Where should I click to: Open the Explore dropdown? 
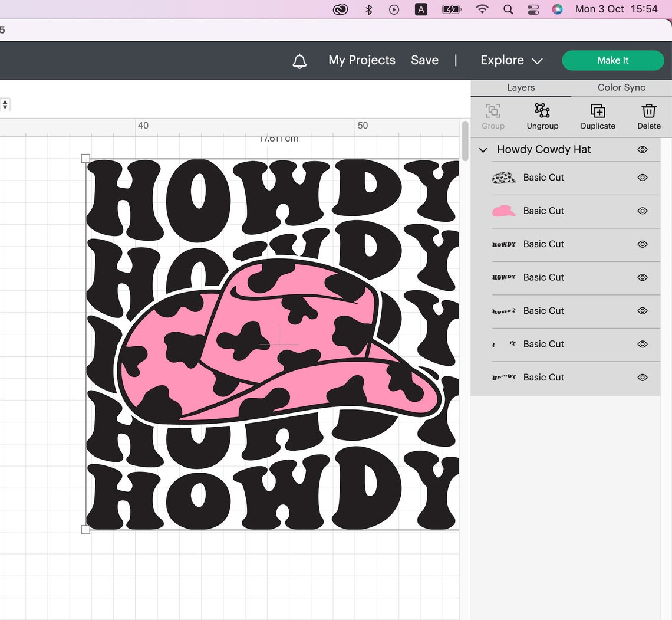510,60
